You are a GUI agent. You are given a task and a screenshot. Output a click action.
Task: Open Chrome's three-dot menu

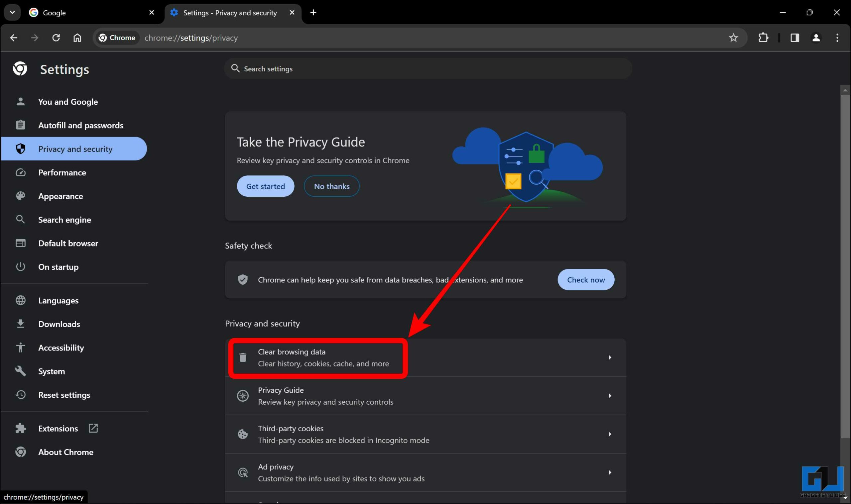click(837, 38)
